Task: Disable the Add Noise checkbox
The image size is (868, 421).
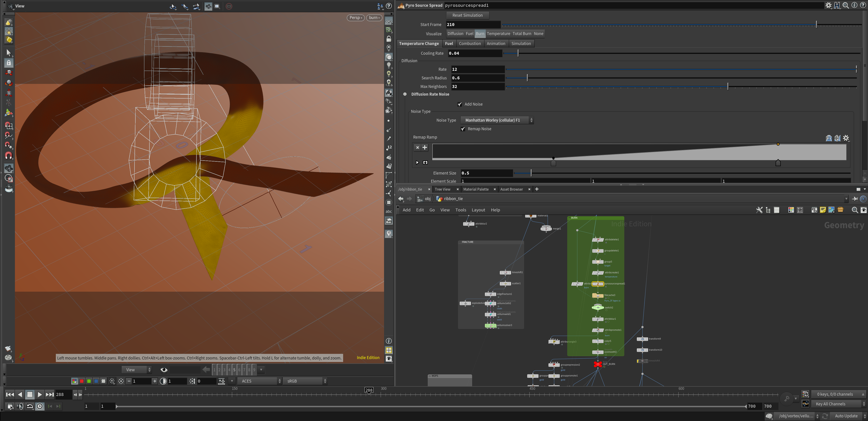Action: click(x=460, y=104)
